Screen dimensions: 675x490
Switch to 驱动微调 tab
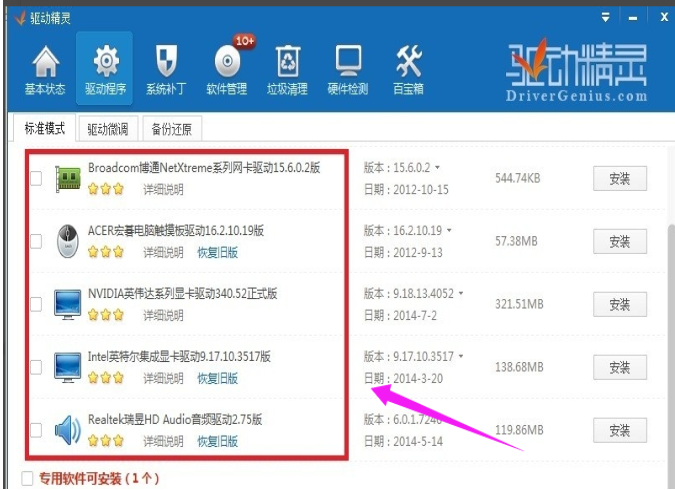point(108,129)
